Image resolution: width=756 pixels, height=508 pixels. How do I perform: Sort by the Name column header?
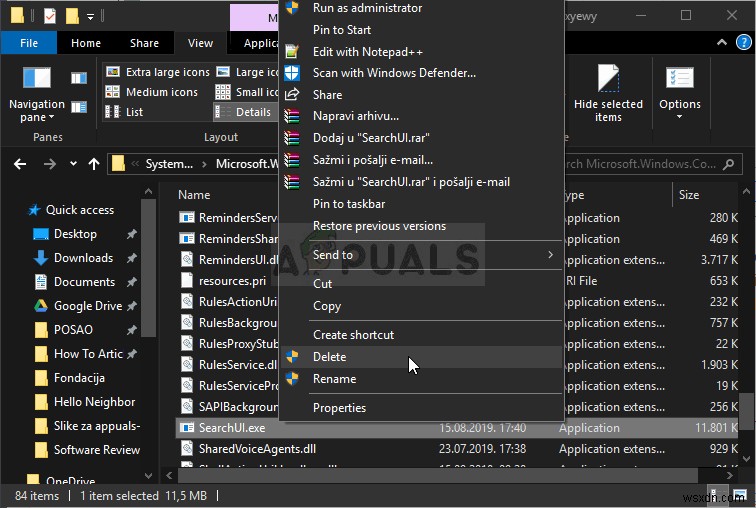coord(194,195)
